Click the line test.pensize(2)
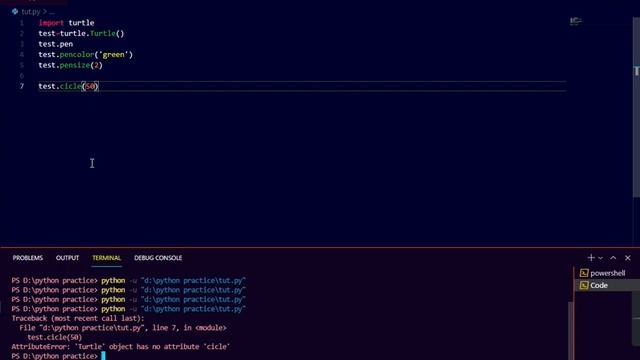The image size is (640, 360). [x=70, y=65]
